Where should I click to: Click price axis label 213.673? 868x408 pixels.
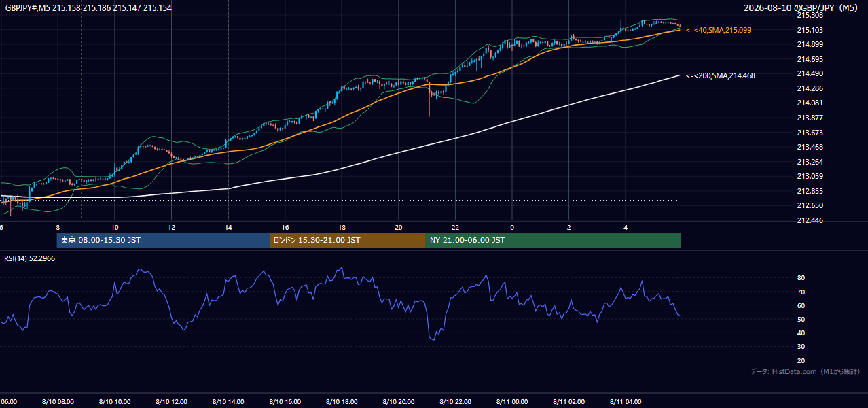[810, 133]
